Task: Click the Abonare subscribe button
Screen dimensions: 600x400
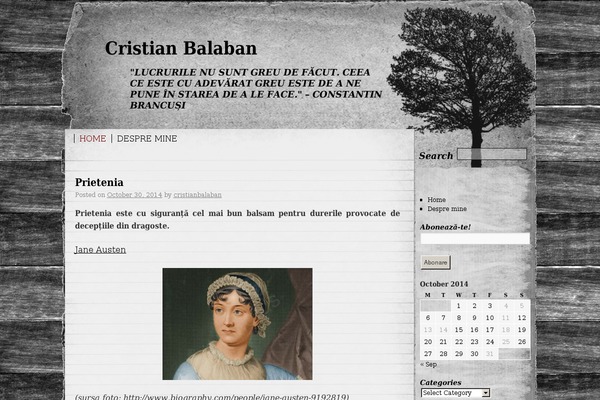Action: coord(435,262)
